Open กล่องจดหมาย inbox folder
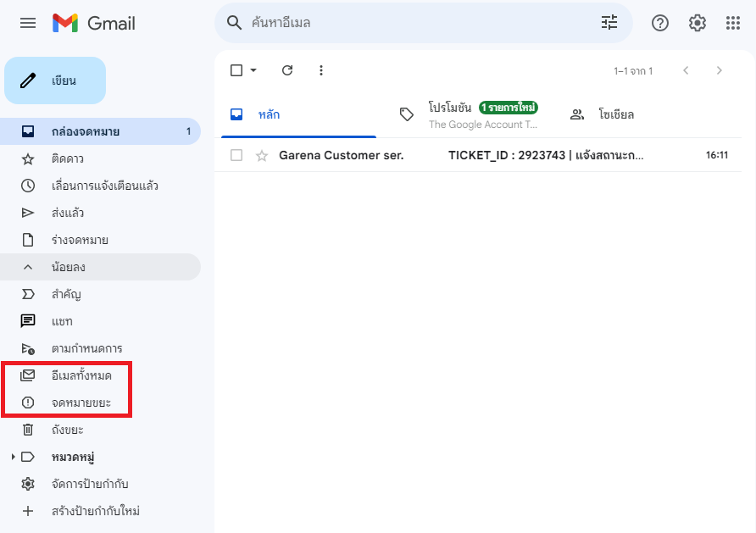The height and width of the screenshot is (533, 756). [100, 131]
